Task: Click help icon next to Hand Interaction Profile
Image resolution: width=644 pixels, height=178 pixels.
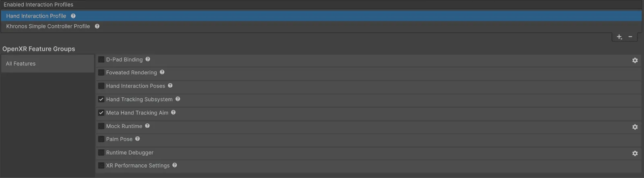Action: [73, 16]
